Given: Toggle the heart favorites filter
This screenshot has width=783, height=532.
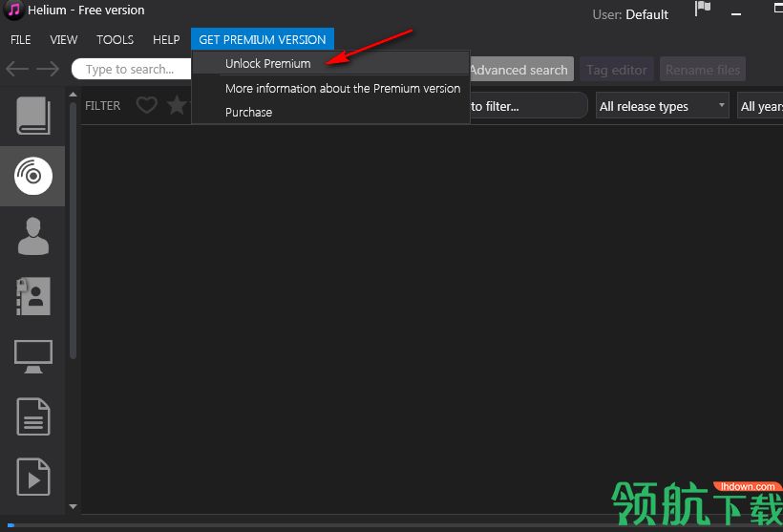Looking at the screenshot, I should [x=147, y=105].
